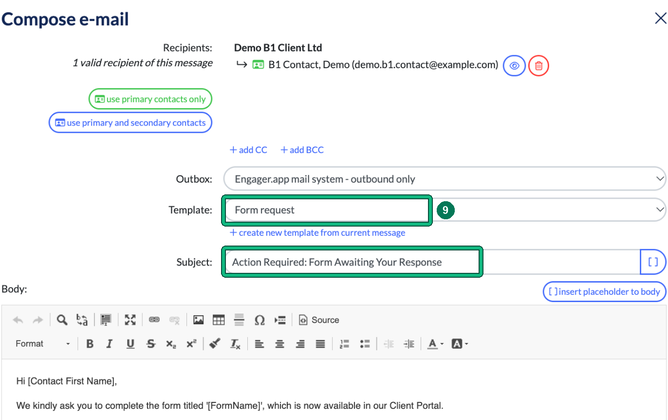668x420 pixels.
Task: Toggle bold formatting
Action: coord(89,344)
